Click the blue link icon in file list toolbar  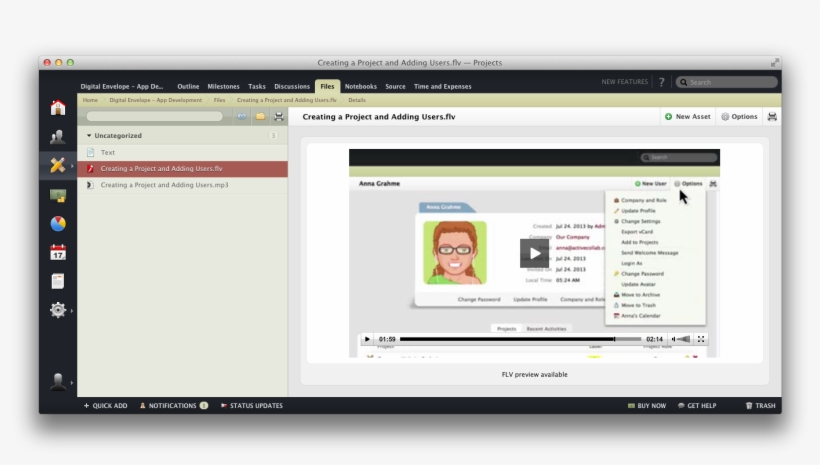coord(242,116)
